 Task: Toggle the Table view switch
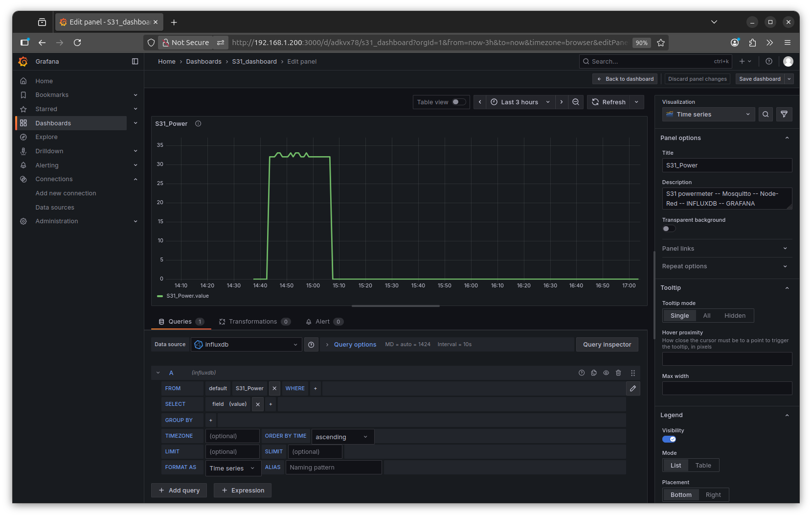459,102
